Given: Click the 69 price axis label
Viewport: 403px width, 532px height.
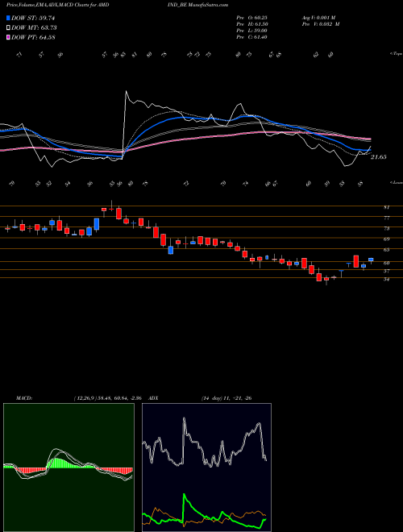Looking at the screenshot, I should tap(386, 239).
